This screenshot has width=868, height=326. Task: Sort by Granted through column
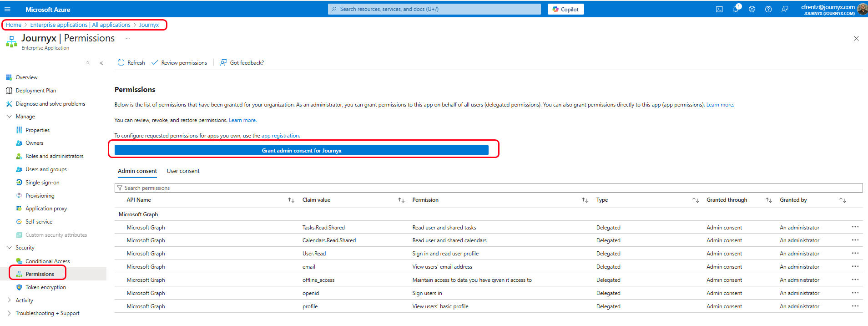pyautogui.click(x=769, y=200)
